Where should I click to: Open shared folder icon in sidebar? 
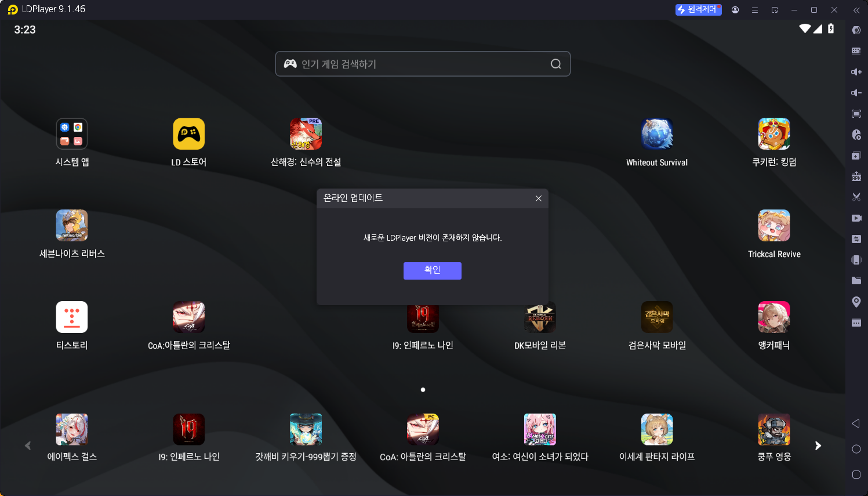[856, 281]
